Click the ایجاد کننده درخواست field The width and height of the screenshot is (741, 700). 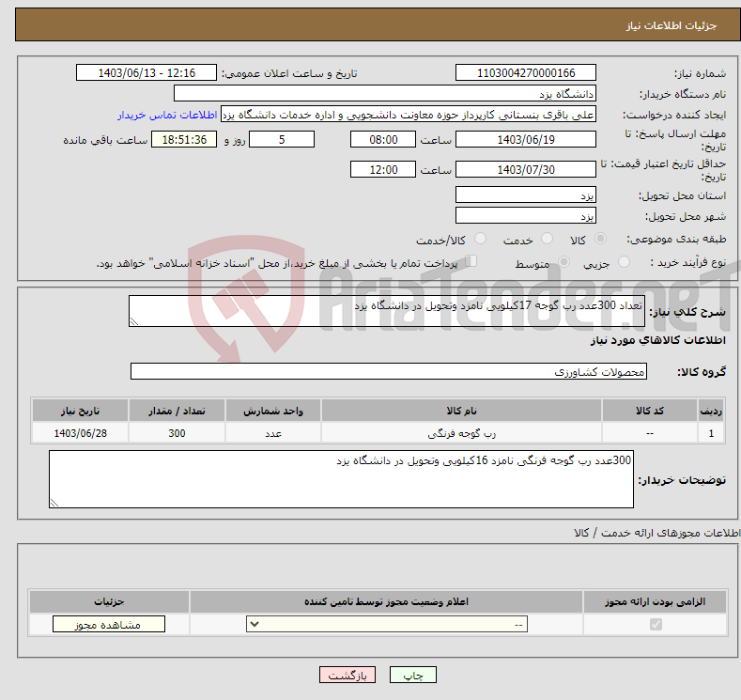coord(409,115)
